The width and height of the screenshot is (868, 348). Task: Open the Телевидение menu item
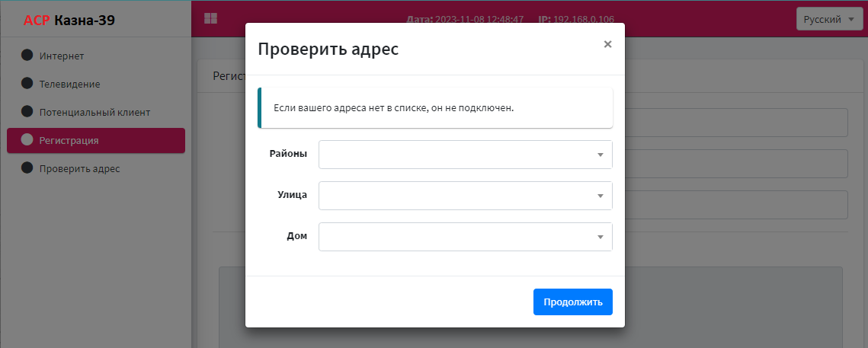69,84
